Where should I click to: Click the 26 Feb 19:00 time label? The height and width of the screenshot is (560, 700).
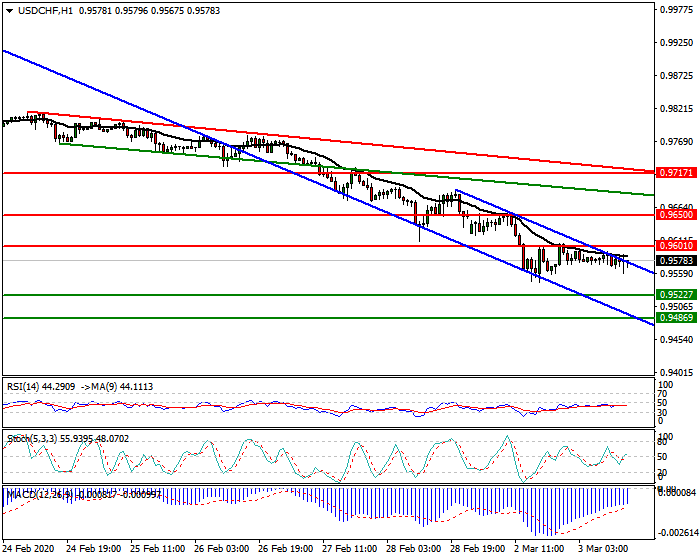286,549
